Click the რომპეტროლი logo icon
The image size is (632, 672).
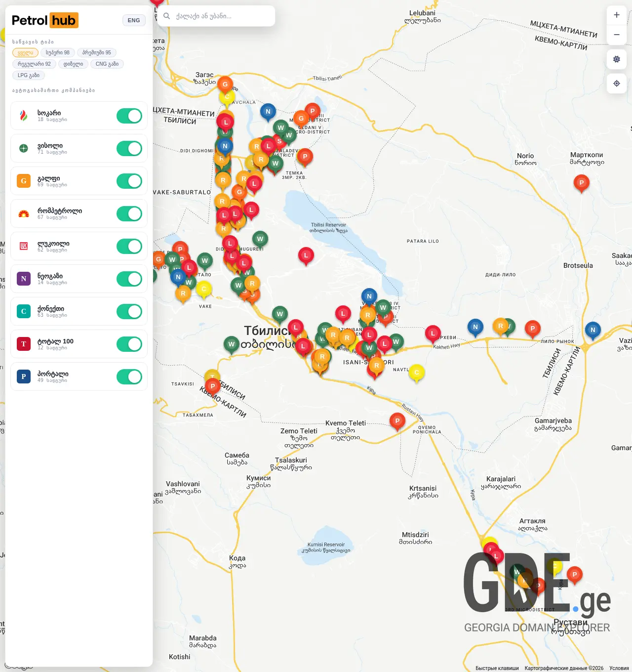[x=24, y=214]
